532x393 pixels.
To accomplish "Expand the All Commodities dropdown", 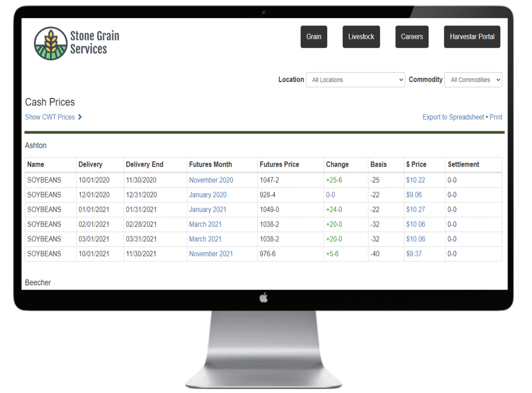I will (473, 80).
